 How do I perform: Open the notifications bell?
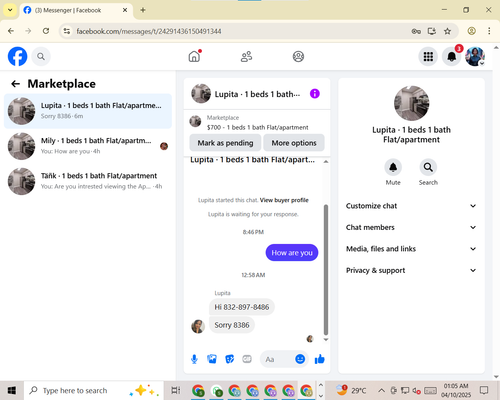[452, 57]
